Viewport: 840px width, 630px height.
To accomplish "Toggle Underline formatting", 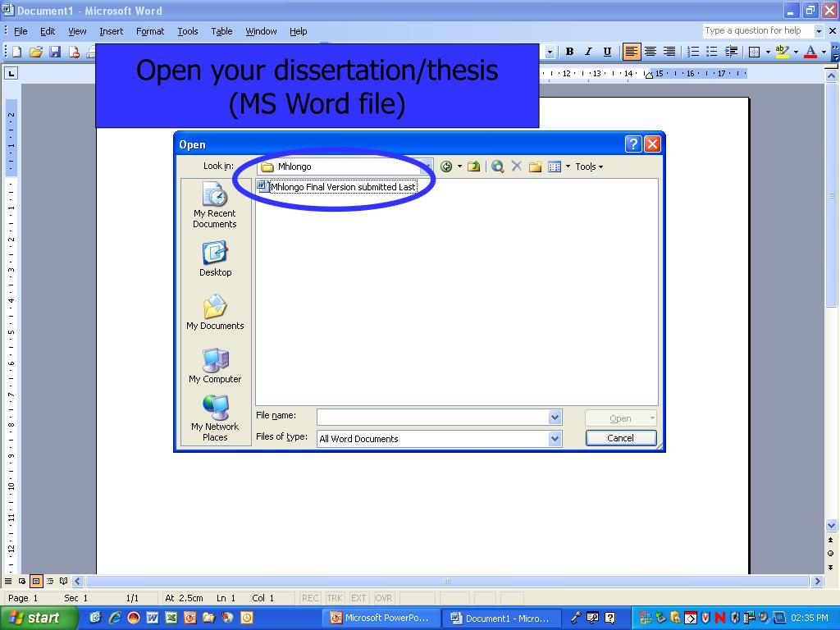I will [607, 52].
